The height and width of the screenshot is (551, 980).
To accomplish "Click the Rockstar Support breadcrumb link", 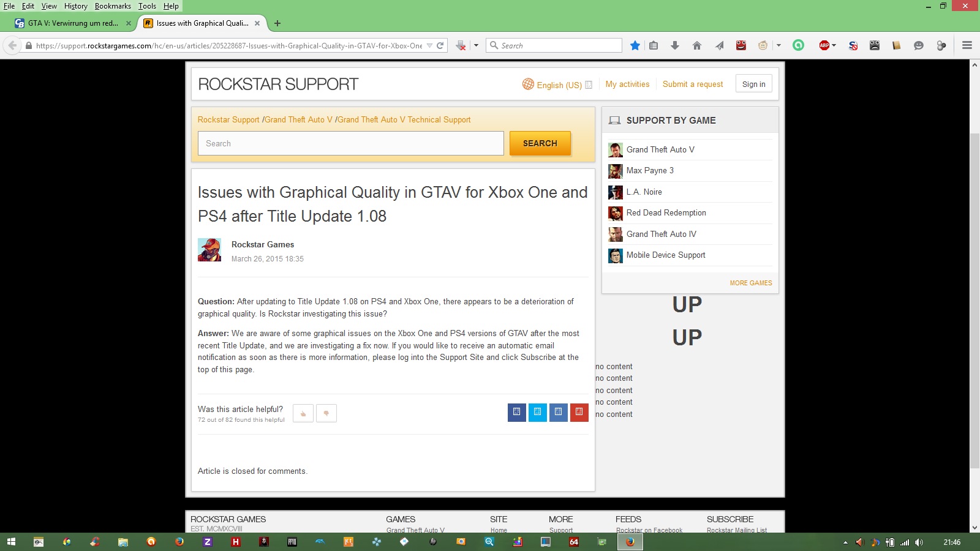I will point(228,120).
